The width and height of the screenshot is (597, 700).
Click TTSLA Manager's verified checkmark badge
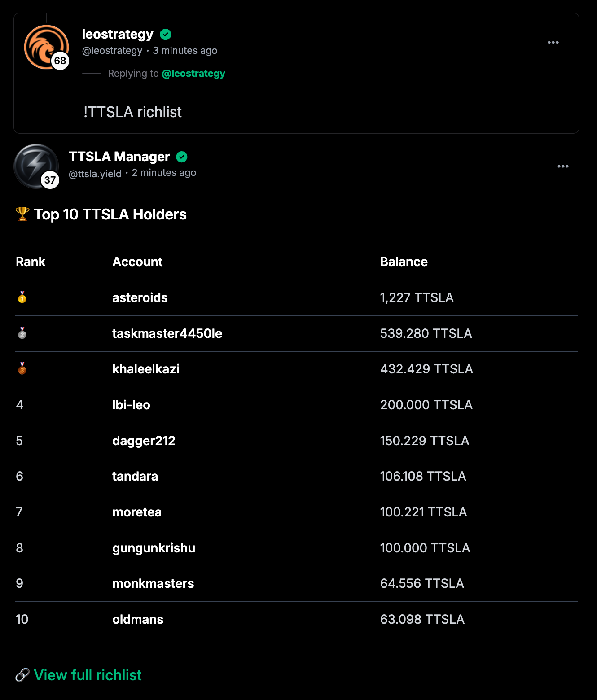coord(182,157)
